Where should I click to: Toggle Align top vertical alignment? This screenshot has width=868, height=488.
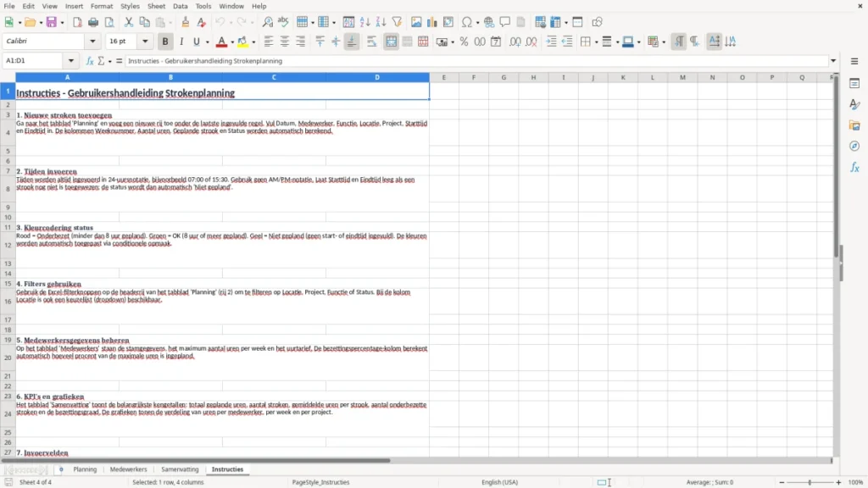(x=320, y=42)
